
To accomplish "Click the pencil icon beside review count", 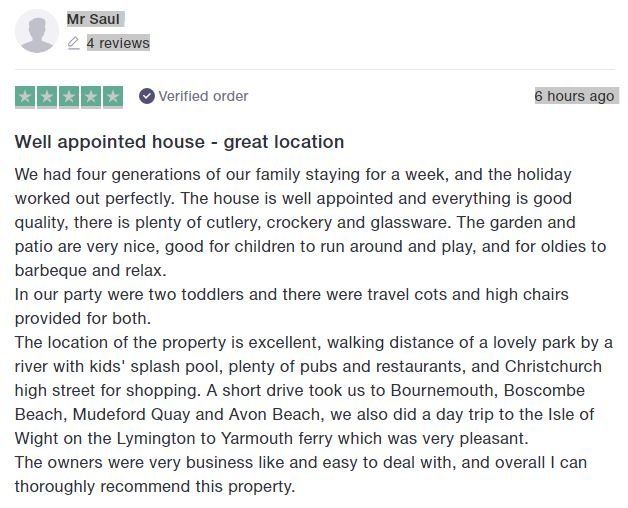I will [73, 43].
